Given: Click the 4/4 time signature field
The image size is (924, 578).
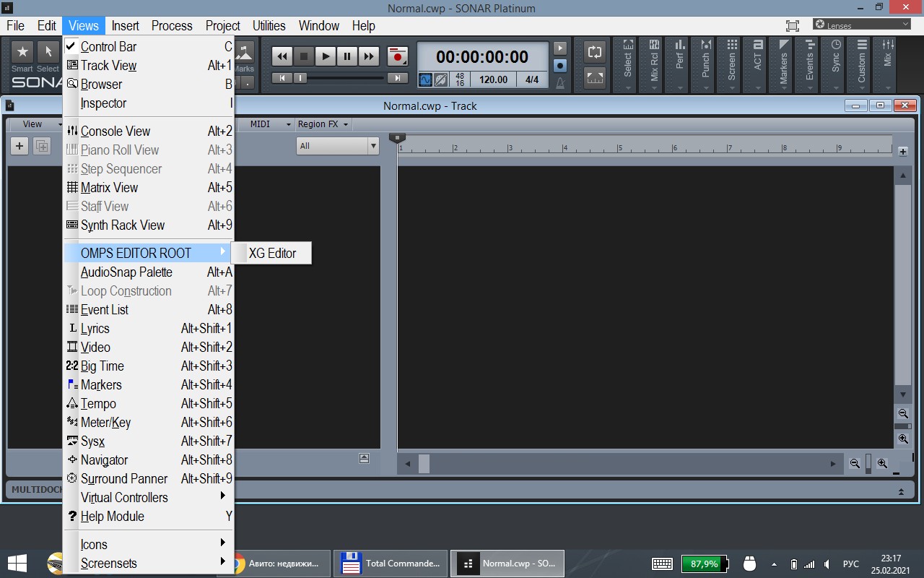Looking at the screenshot, I should point(532,79).
